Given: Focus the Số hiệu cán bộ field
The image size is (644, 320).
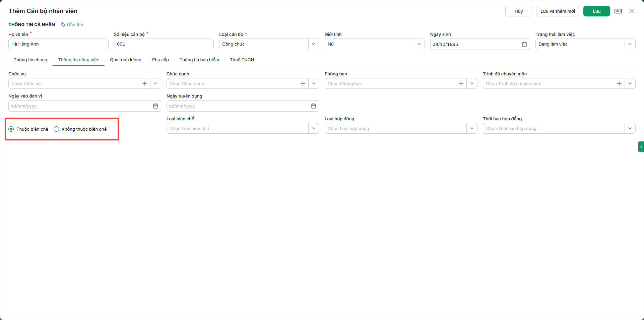Looking at the screenshot, I should tap(164, 44).
